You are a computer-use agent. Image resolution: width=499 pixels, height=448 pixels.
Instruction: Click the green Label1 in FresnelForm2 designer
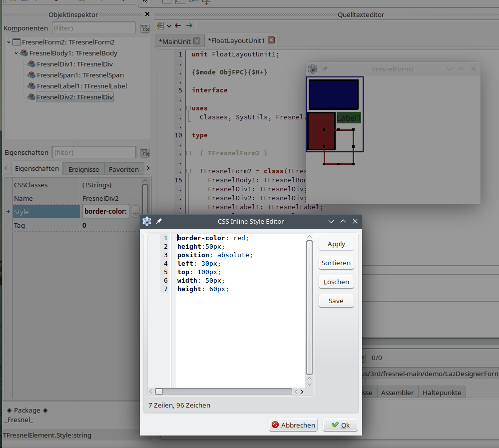coord(349,118)
